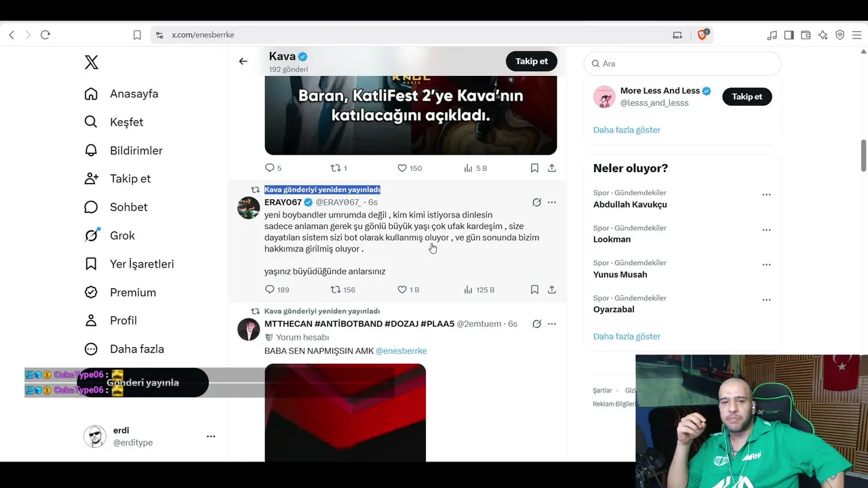Screen dimensions: 868x488
Task: Open MTTHECAN's profile avatar
Action: tap(248, 329)
